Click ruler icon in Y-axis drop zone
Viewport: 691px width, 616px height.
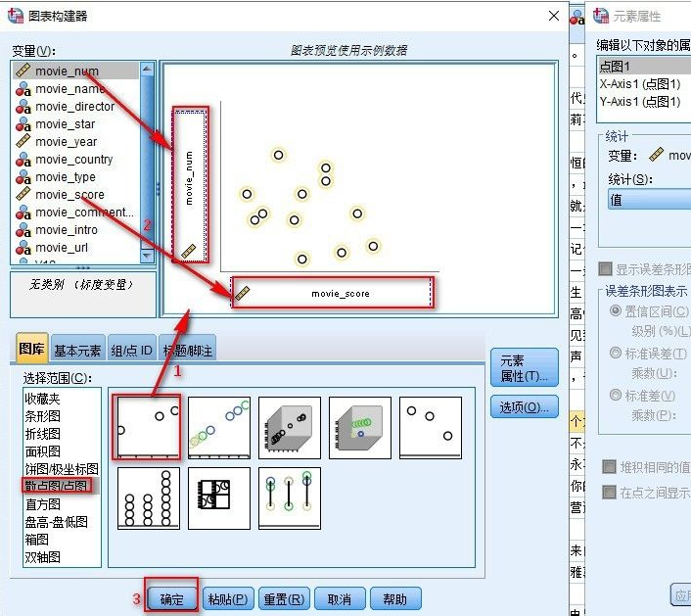pos(189,251)
